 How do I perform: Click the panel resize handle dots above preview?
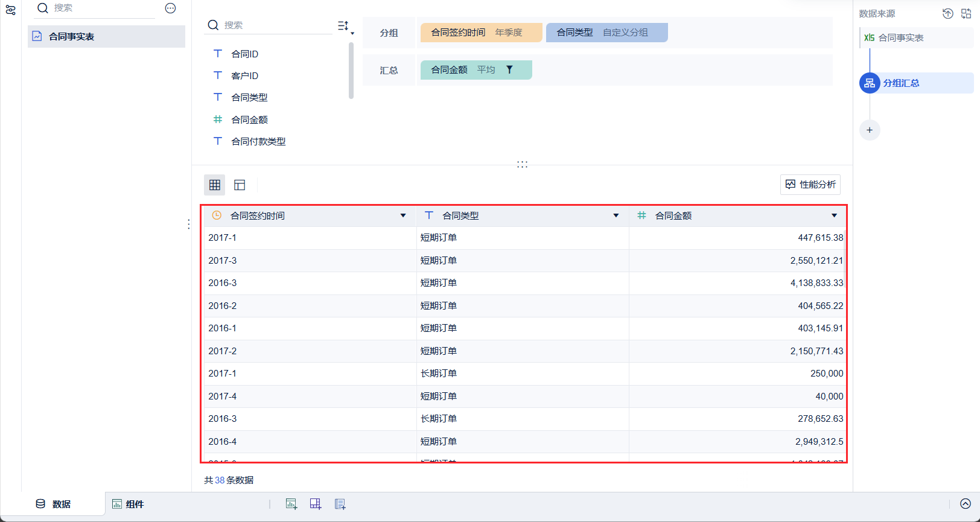pos(523,164)
